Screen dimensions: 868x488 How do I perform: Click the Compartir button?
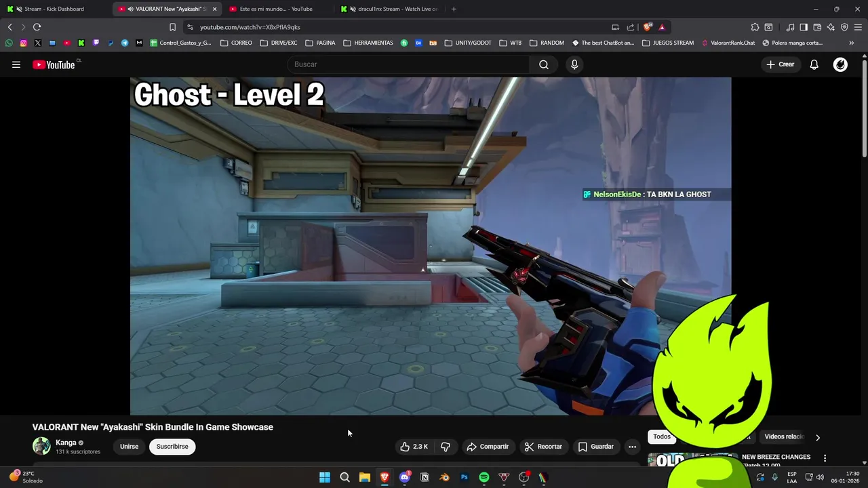pos(488,447)
